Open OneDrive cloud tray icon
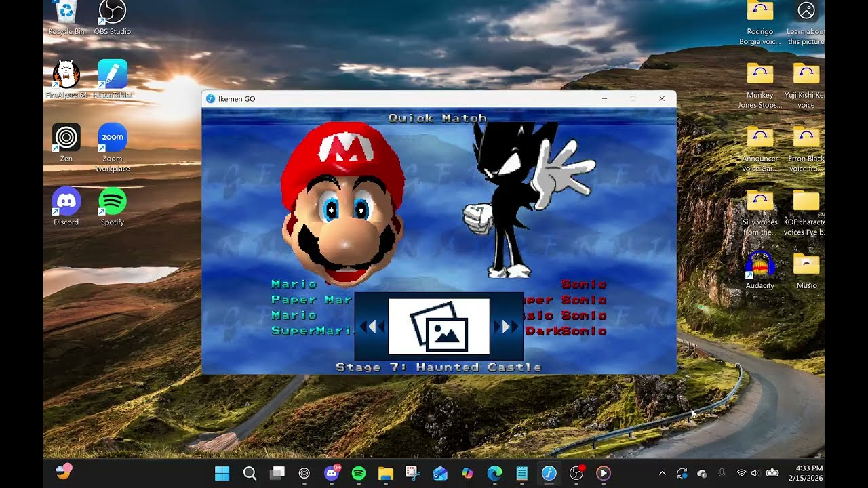This screenshot has height=488, width=868. point(702,473)
